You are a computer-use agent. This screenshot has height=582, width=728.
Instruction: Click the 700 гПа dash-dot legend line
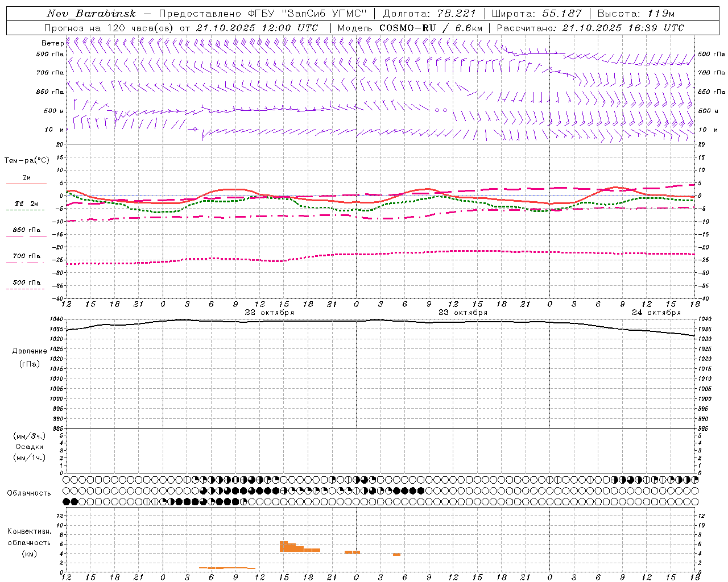[x=25, y=263]
